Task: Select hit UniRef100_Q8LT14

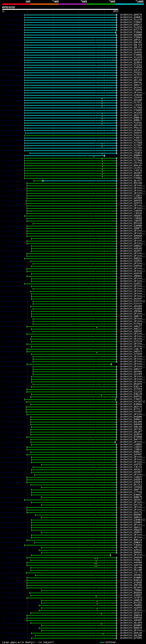Action: tap(131, 45)
